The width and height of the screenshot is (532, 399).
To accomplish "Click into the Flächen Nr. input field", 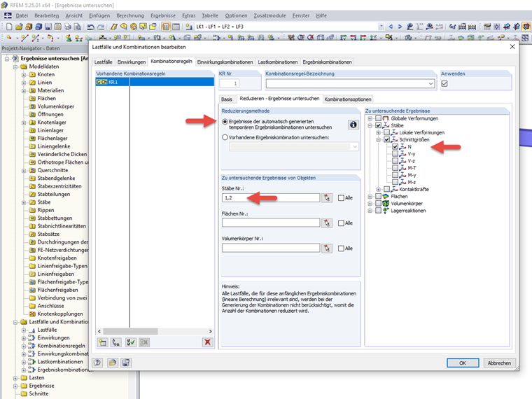I will click(x=271, y=223).
